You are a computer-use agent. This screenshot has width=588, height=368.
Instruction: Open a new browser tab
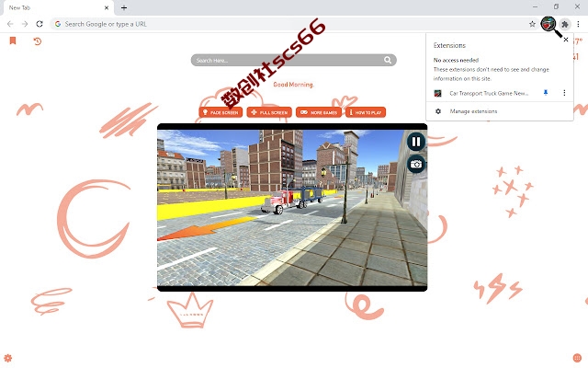click(x=124, y=7)
